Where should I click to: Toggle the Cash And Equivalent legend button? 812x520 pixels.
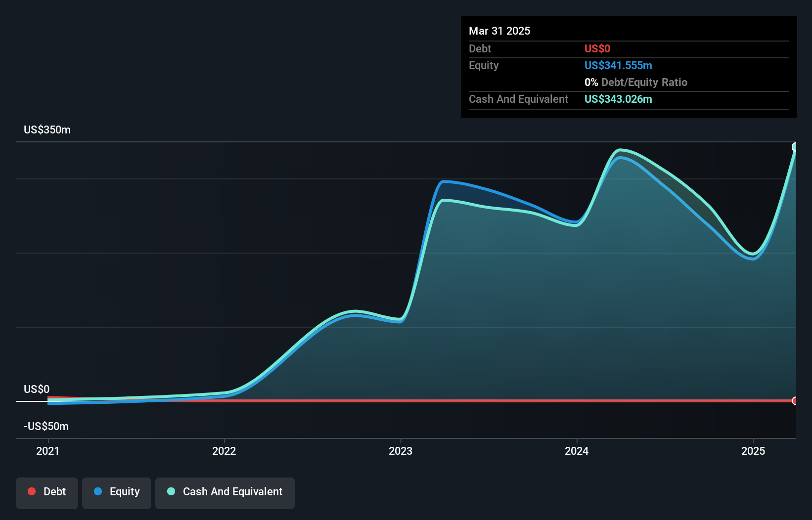click(x=225, y=493)
